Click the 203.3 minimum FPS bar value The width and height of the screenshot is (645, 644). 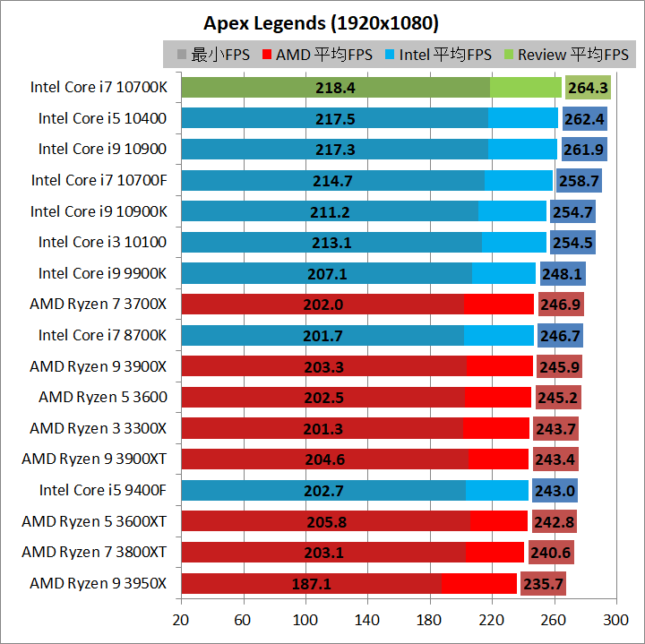(323, 367)
